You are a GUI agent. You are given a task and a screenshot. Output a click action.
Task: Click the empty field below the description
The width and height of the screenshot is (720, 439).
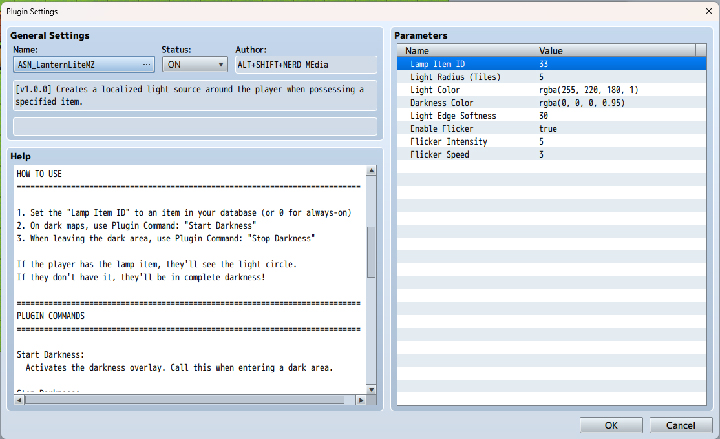[x=195, y=126]
